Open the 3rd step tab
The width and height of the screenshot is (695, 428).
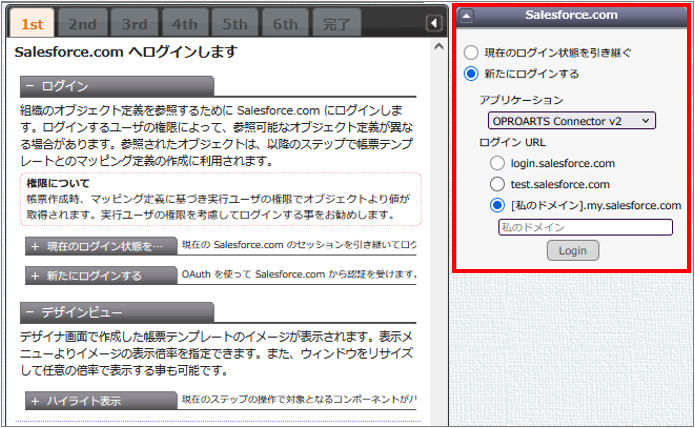pos(133,24)
